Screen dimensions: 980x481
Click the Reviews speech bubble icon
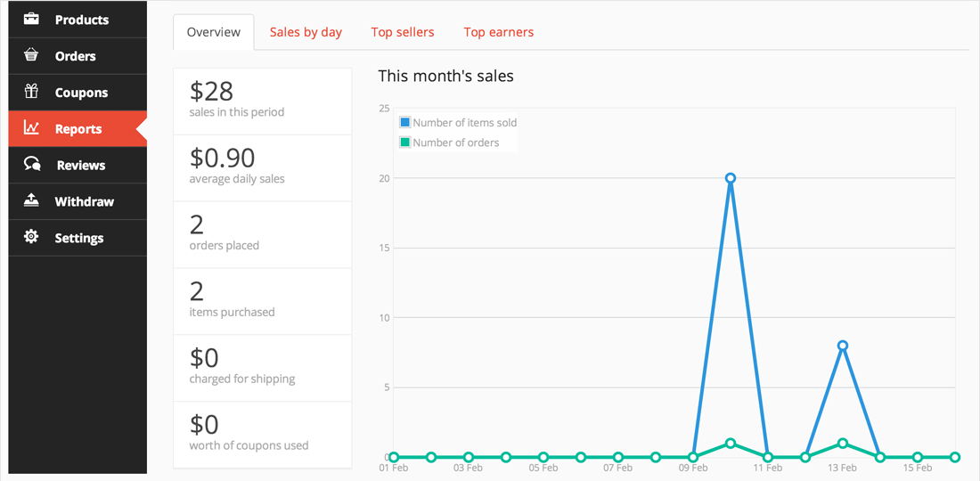tap(32, 165)
